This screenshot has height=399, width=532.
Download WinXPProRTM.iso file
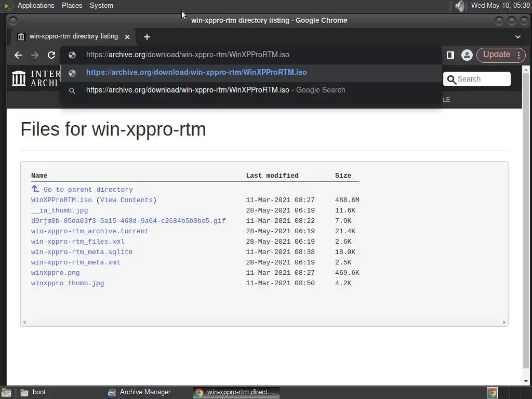(61, 200)
